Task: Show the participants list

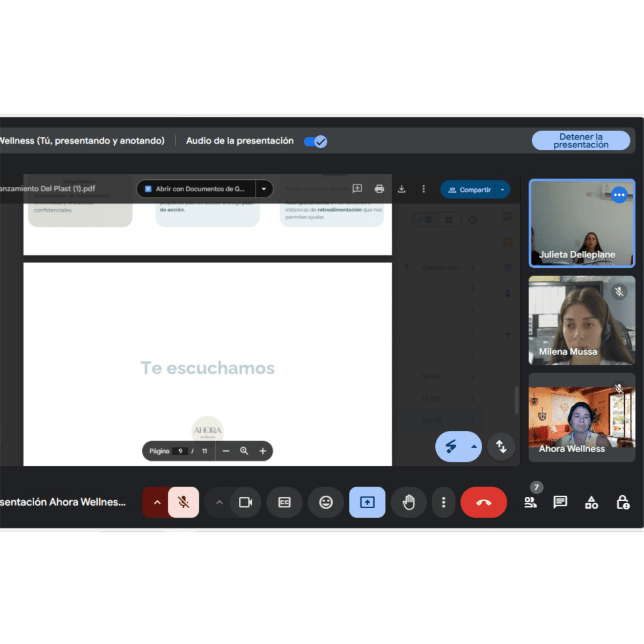Action: tap(530, 502)
